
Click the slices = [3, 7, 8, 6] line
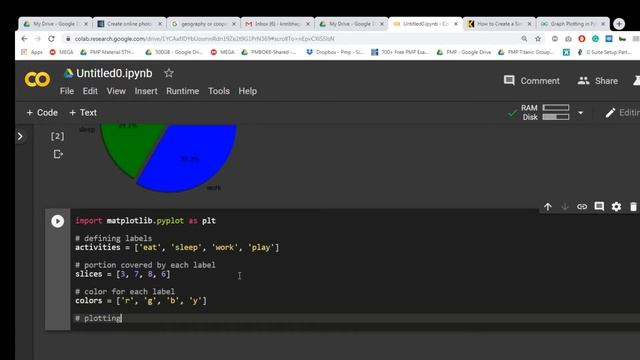pyautogui.click(x=122, y=274)
